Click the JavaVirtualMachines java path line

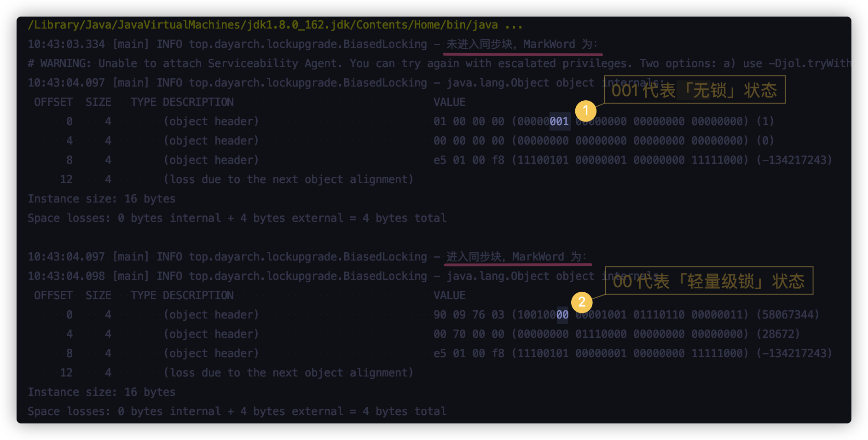[x=275, y=25]
